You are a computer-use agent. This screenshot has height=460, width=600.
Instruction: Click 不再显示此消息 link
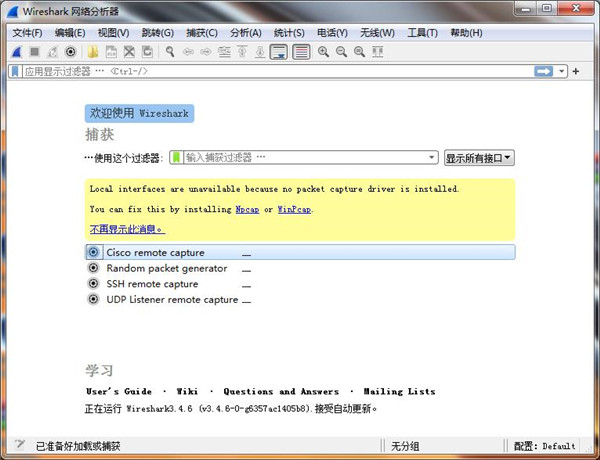[x=127, y=229]
